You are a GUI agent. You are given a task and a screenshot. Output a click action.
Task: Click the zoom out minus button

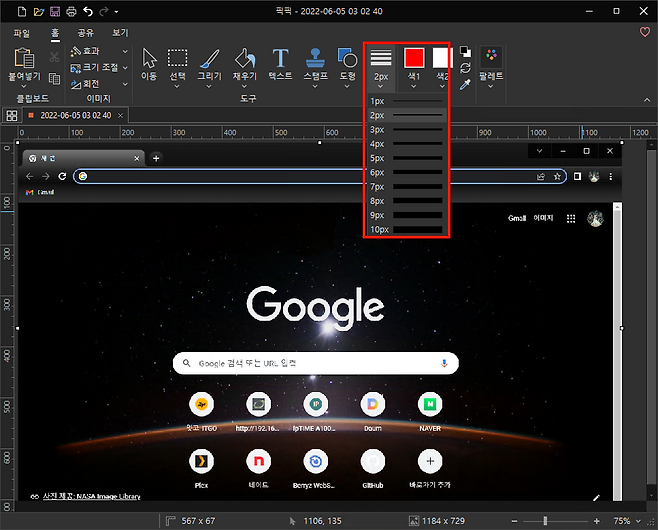pyautogui.click(x=514, y=521)
